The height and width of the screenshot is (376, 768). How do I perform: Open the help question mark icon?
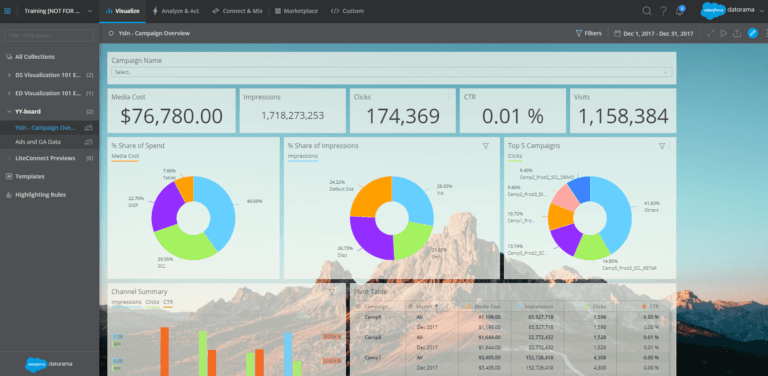(x=663, y=11)
